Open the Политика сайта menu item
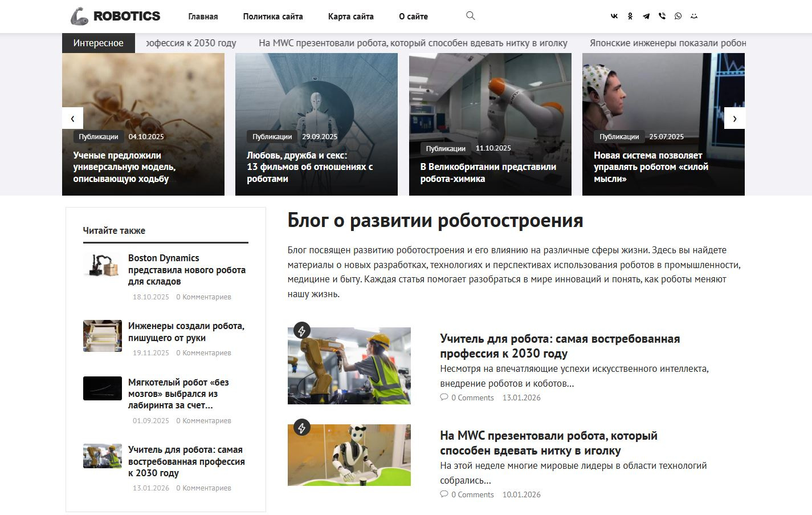The height and width of the screenshot is (515, 812). click(273, 17)
